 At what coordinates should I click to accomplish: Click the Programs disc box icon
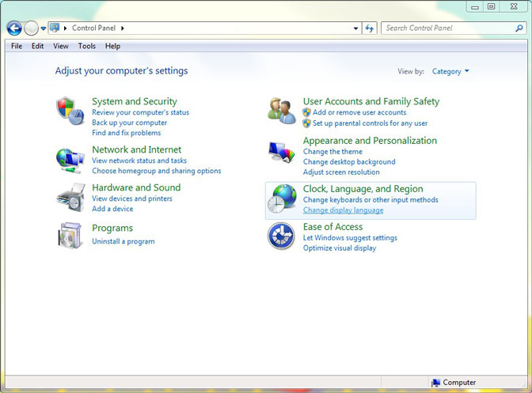pos(70,236)
